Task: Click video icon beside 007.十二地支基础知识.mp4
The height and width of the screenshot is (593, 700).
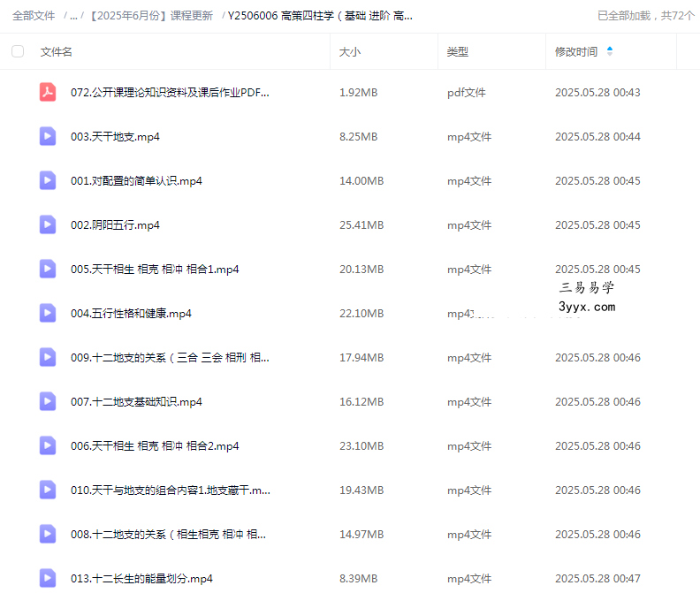Action: point(48,401)
